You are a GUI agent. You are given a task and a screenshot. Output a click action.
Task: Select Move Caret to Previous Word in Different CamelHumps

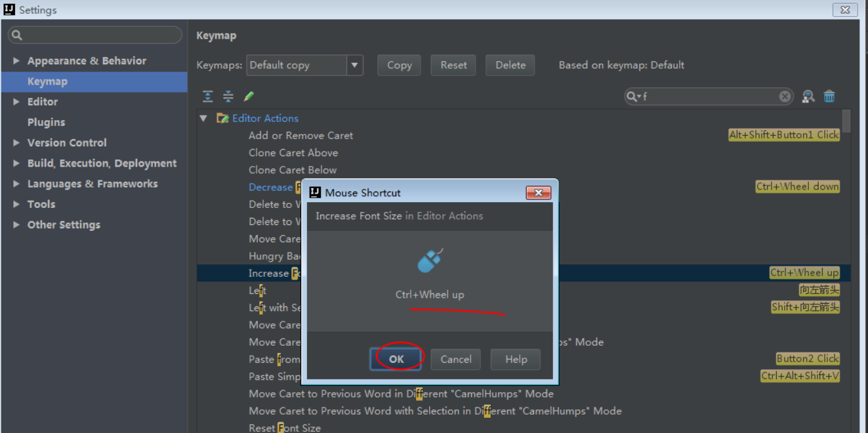coord(401,394)
